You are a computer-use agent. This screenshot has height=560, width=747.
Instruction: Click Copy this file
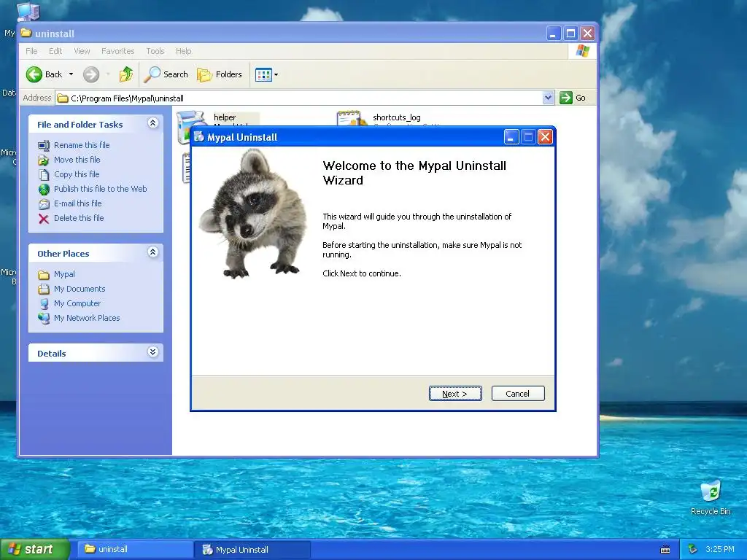click(77, 174)
